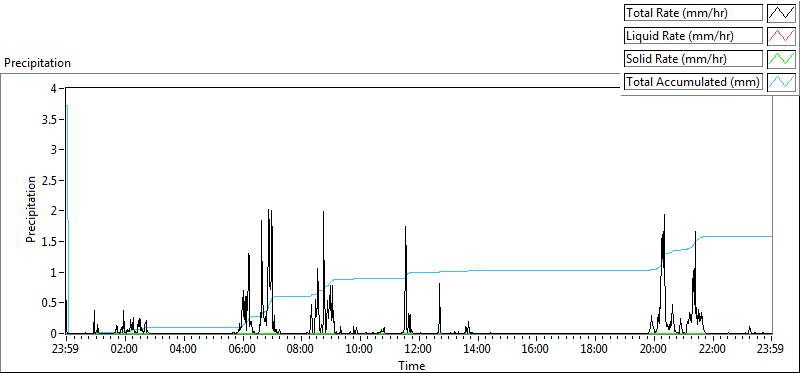Click the vertical Precipitation axis label
800x373 pixels.
click(x=31, y=210)
